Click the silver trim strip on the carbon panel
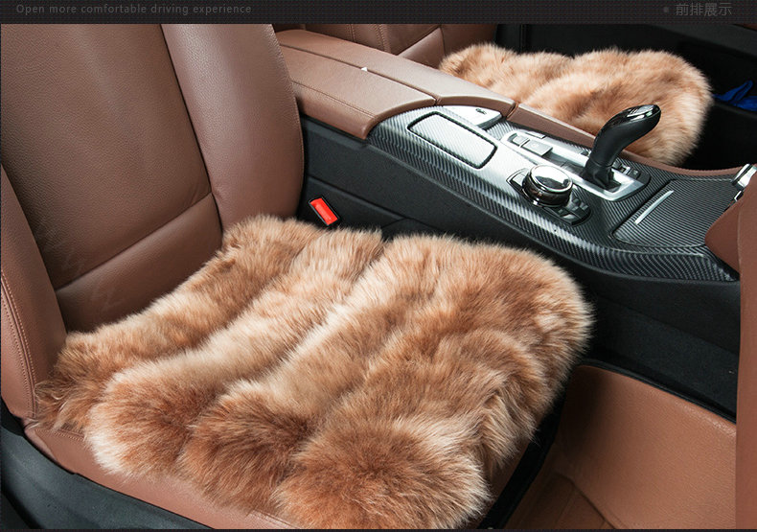The height and width of the screenshot is (532, 757). [x=654, y=206]
